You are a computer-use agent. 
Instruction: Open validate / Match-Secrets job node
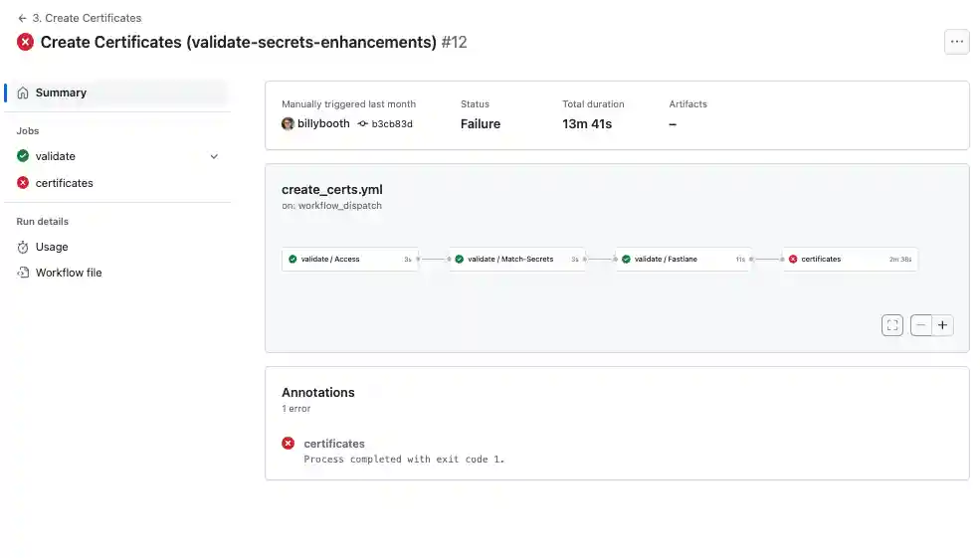click(517, 260)
